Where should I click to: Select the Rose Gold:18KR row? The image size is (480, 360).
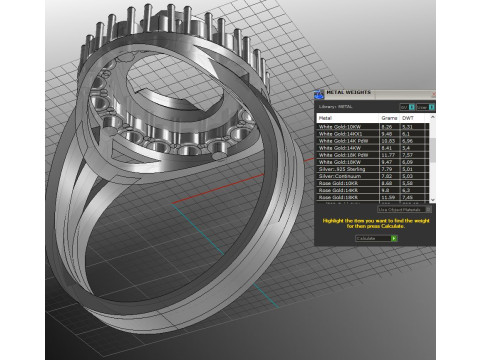(x=373, y=197)
